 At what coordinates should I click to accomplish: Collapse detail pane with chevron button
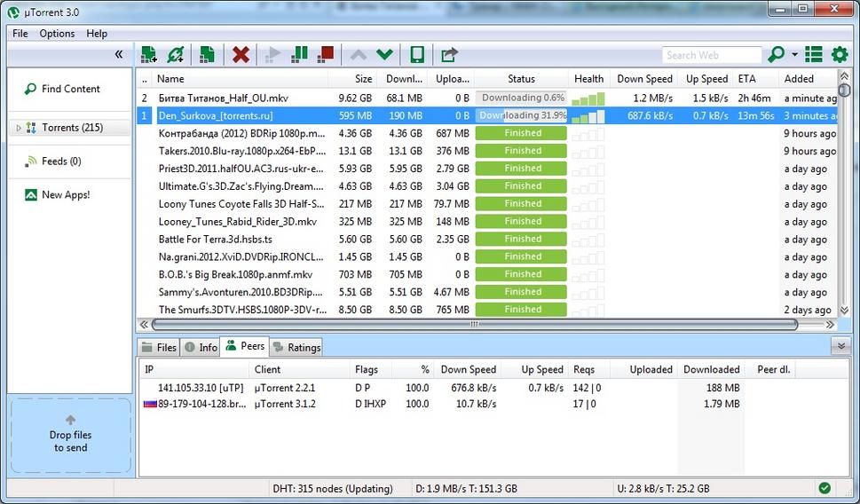pyautogui.click(x=840, y=346)
